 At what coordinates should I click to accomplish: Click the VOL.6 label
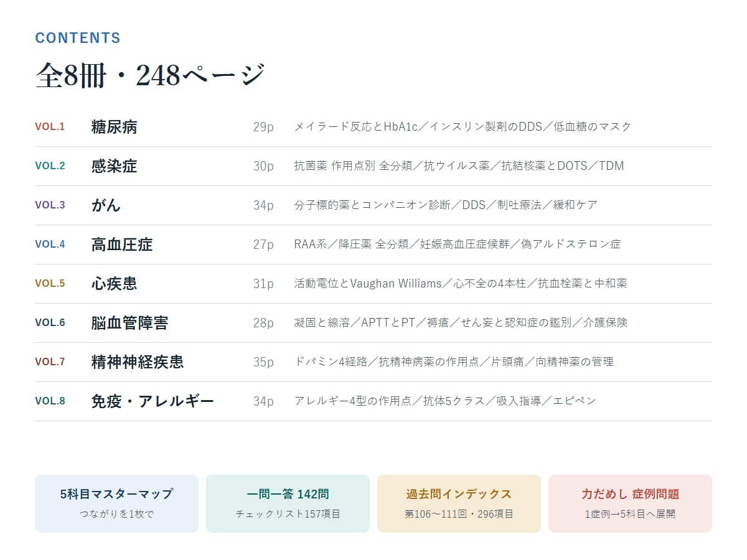coord(50,323)
